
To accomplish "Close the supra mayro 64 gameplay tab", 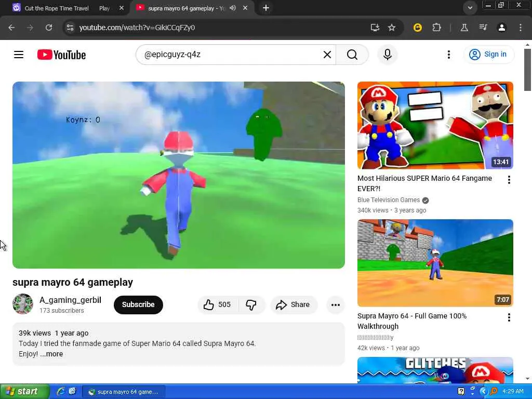I will pyautogui.click(x=245, y=8).
